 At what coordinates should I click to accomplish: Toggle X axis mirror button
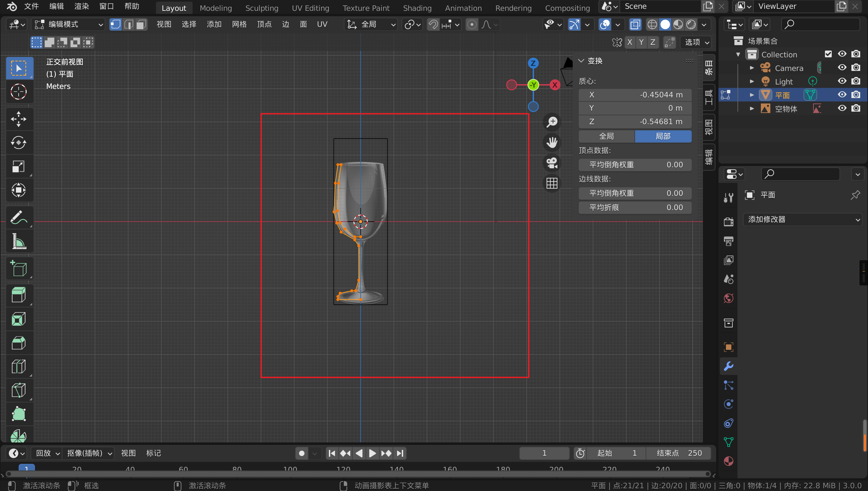pos(630,42)
